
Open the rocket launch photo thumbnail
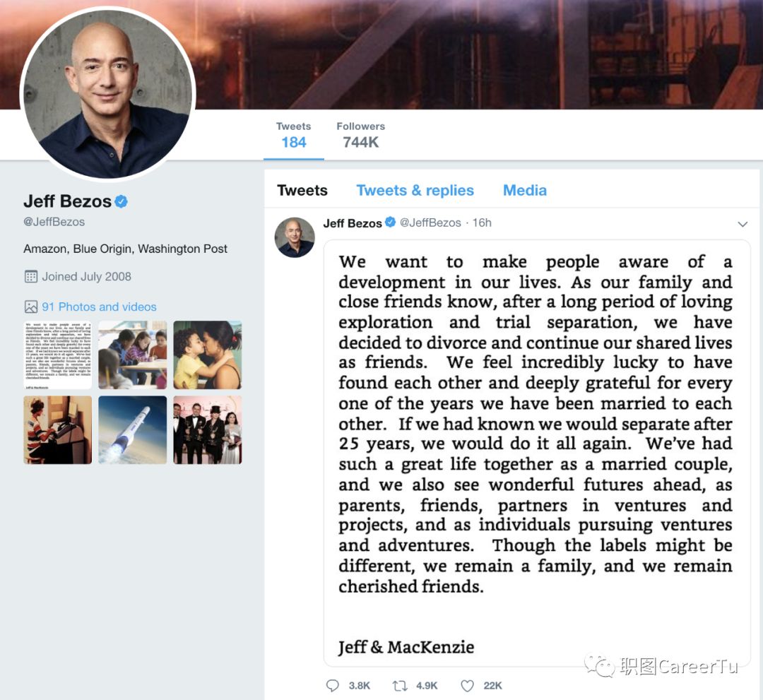132,429
